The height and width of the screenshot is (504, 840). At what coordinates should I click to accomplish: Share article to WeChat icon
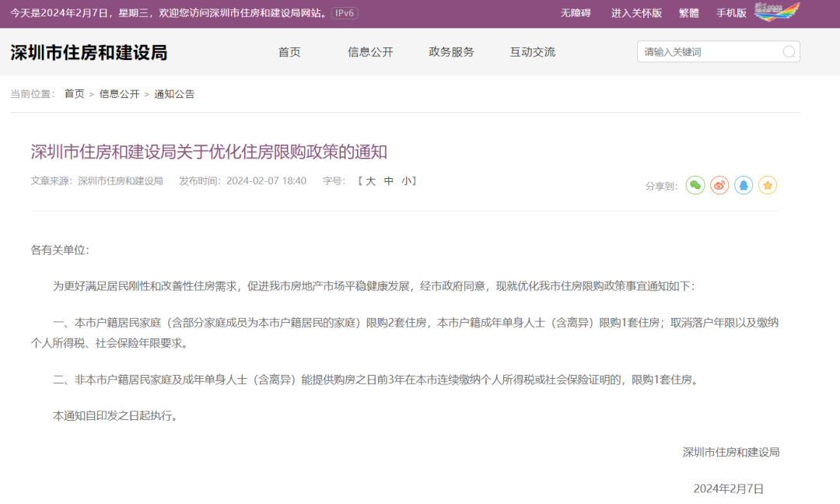pyautogui.click(x=695, y=185)
